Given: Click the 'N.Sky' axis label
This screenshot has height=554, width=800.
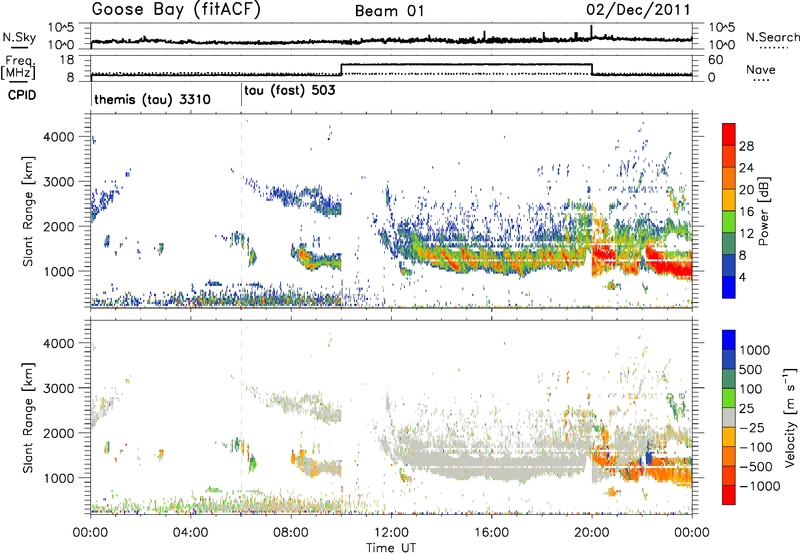Looking at the screenshot, I should [19, 37].
